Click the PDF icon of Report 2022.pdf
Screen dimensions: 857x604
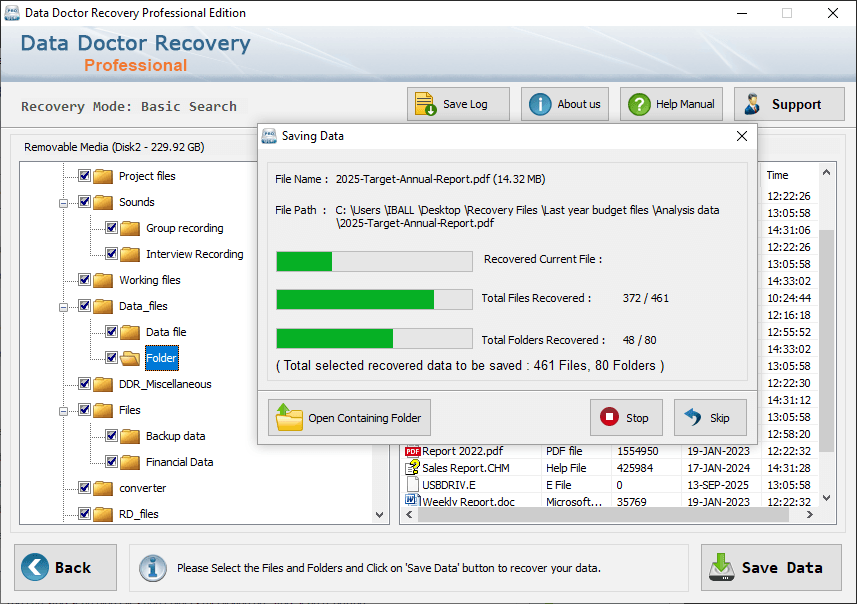(412, 451)
